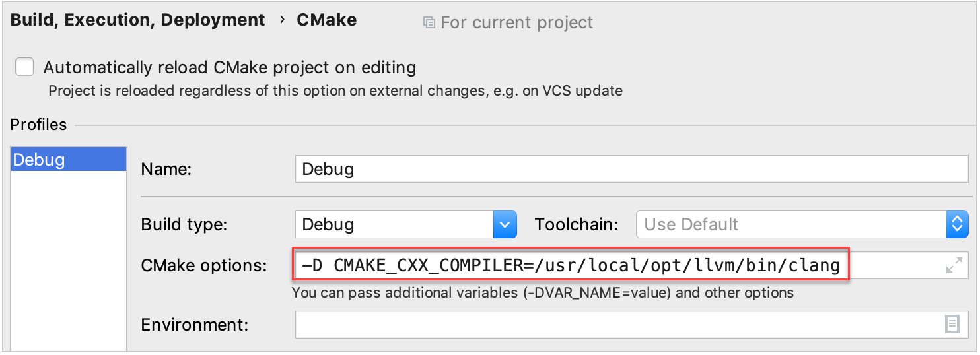Click the 'For current project' label
Screen dimensions: 980x355
point(516,23)
